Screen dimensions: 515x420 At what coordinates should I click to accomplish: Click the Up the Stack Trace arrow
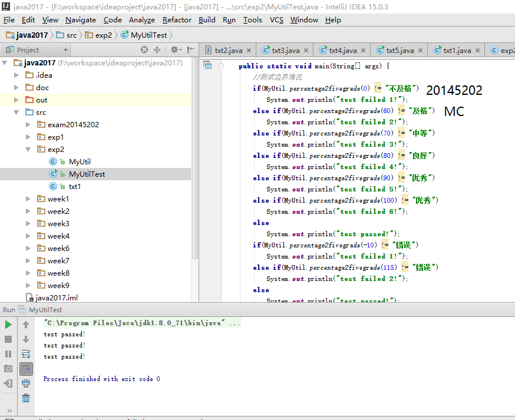click(x=26, y=325)
